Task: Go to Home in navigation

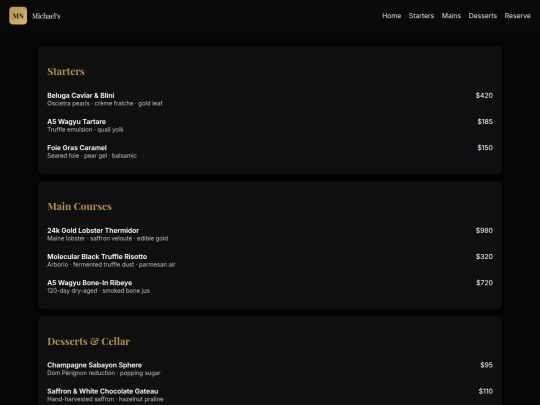Action: click(392, 16)
